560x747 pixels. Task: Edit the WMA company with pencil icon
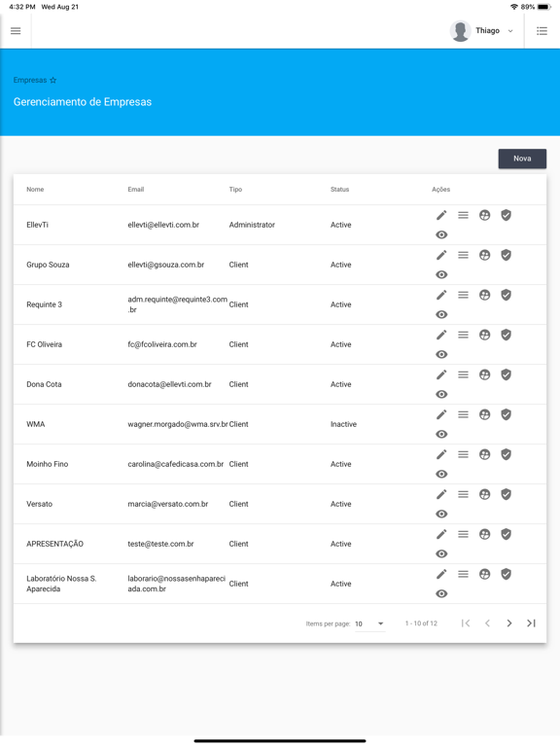[441, 415]
